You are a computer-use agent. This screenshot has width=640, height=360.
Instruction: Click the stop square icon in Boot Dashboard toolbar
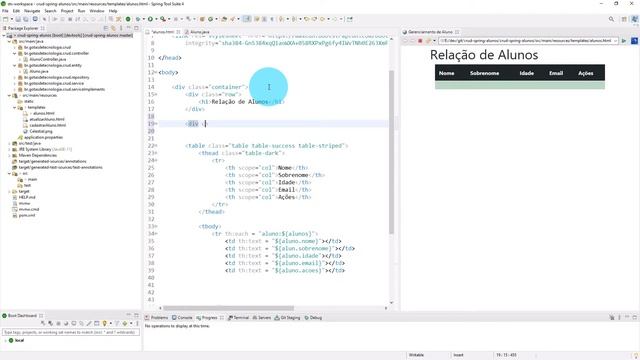click(x=58, y=323)
